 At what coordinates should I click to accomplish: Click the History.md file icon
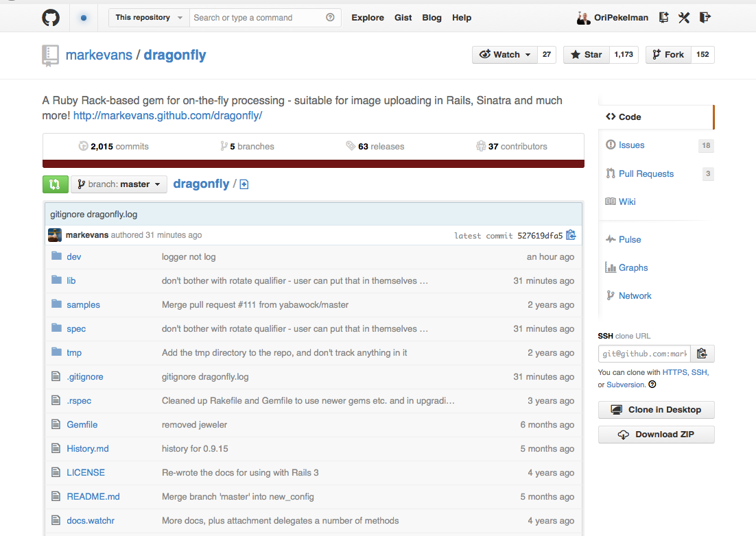(x=56, y=448)
